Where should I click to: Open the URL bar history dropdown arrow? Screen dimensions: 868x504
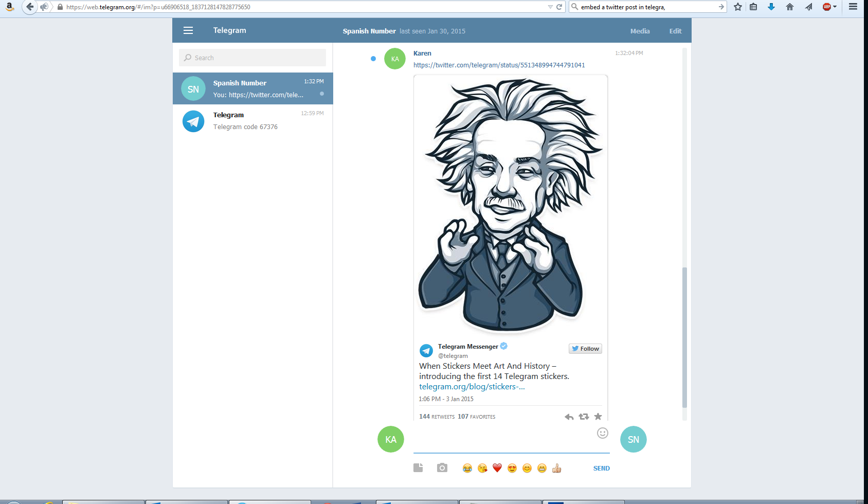(550, 7)
